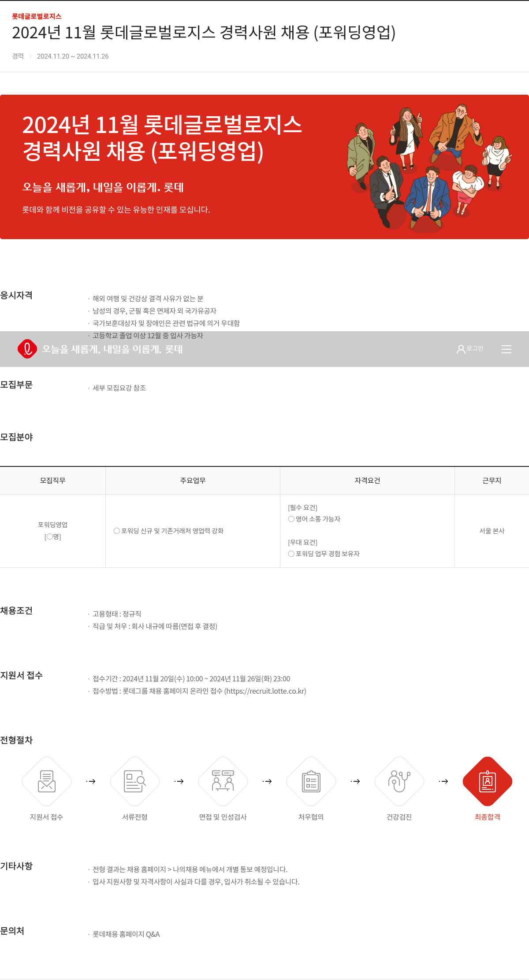This screenshot has width=529, height=980.
Task: Click the 경력 label under the page title
Action: pyautogui.click(x=18, y=56)
